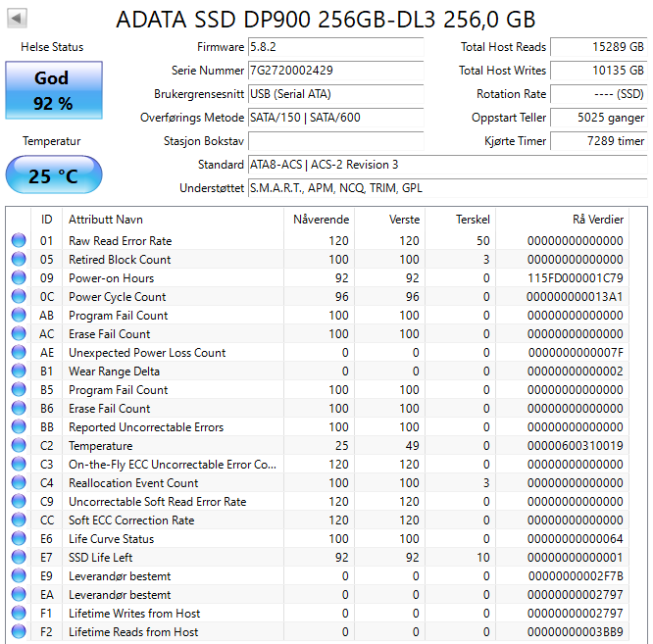
Task: Click the status orb for Power-on Hours
Action: 19,277
